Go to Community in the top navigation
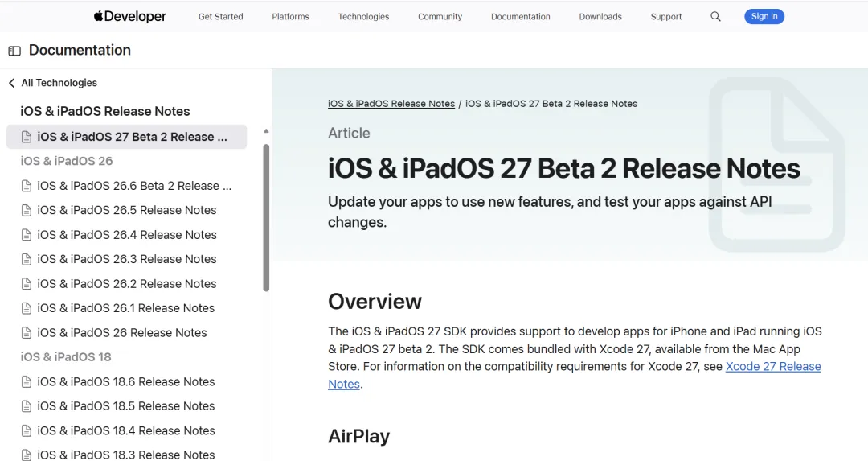The image size is (868, 461). [440, 17]
